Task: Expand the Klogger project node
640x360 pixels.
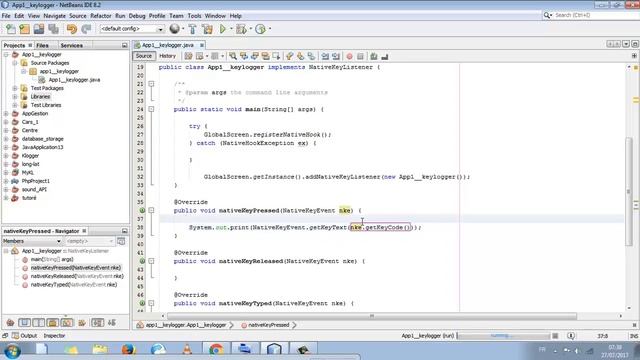Action: (x=6, y=156)
